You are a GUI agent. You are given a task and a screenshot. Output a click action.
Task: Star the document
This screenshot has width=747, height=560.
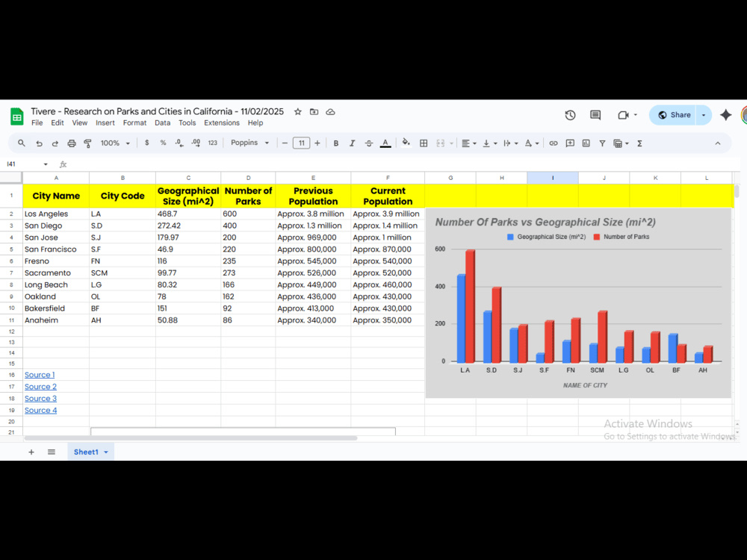[298, 111]
